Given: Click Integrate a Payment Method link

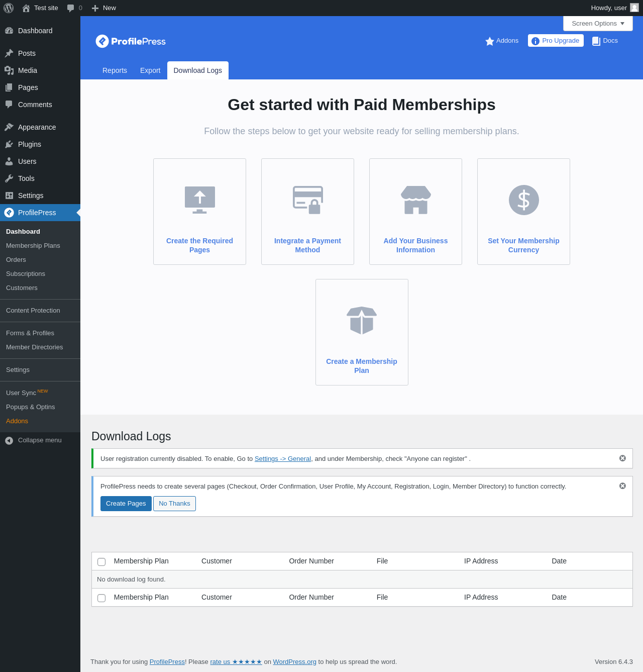Looking at the screenshot, I should pyautogui.click(x=307, y=245).
